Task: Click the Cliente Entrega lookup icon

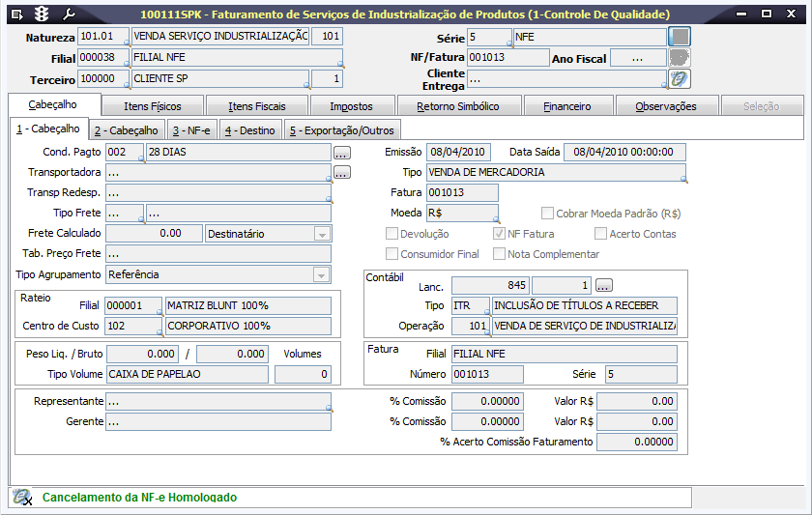Action: [x=680, y=79]
